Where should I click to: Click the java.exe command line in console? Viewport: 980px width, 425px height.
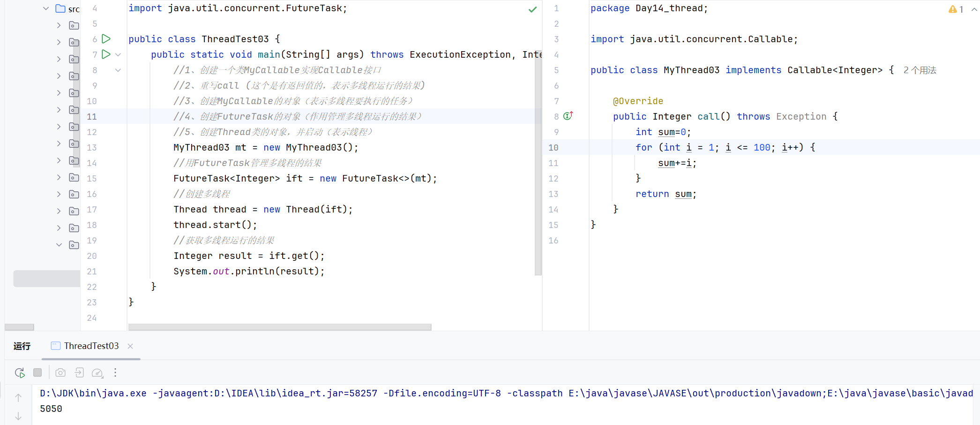point(506,393)
